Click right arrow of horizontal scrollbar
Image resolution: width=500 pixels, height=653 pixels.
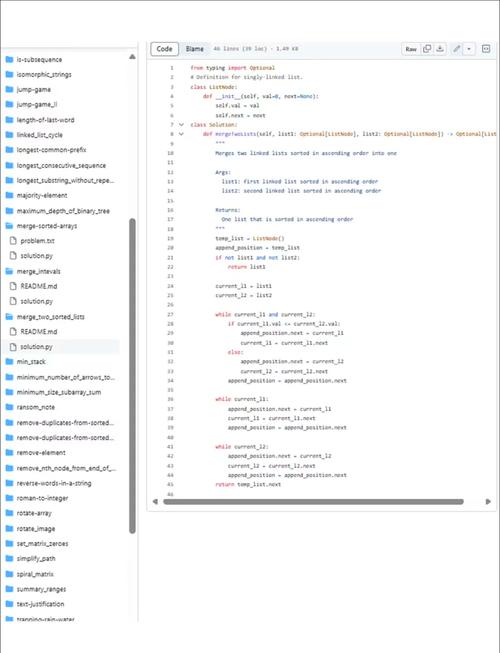[x=488, y=501]
